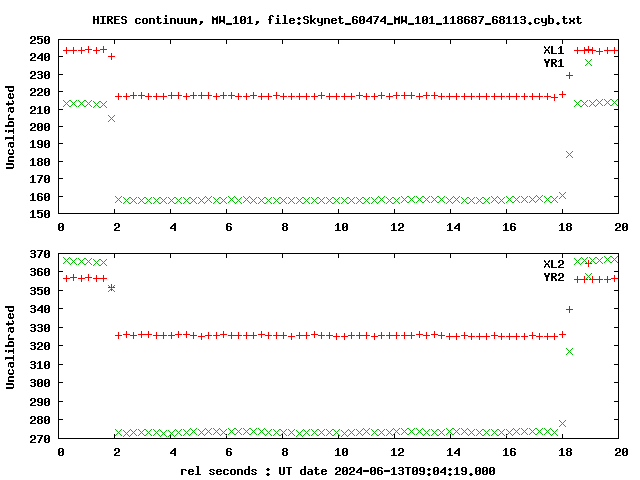Click the XL2 legend label
Image resolution: width=640 pixels, height=480 pixels.
point(553,264)
